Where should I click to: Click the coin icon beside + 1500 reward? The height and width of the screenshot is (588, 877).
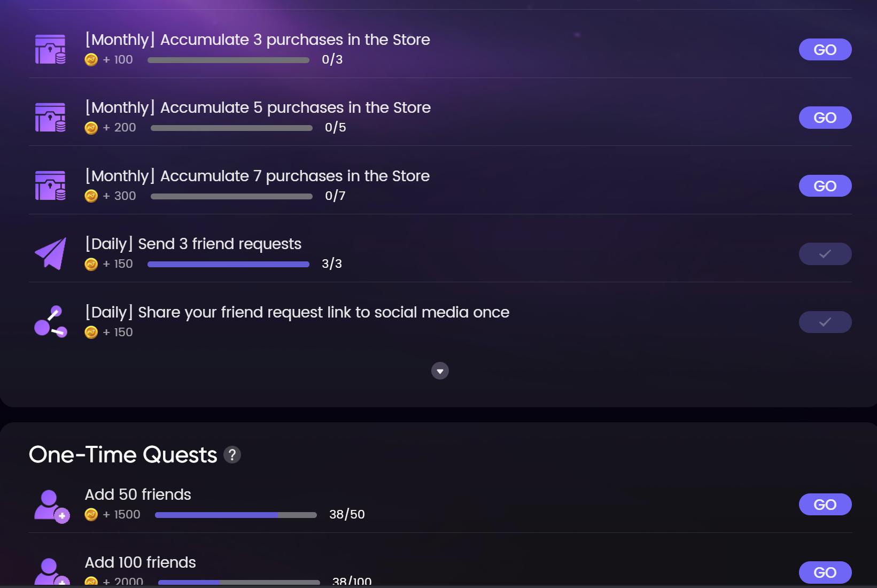click(91, 514)
